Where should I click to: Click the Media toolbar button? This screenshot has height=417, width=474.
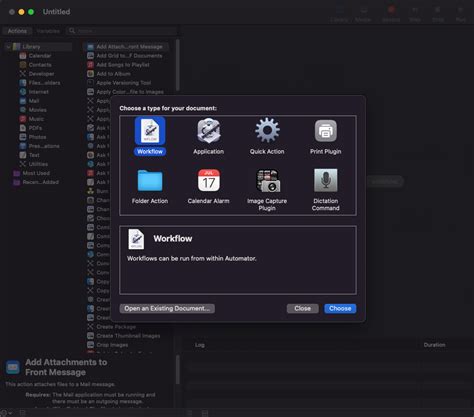point(363,14)
